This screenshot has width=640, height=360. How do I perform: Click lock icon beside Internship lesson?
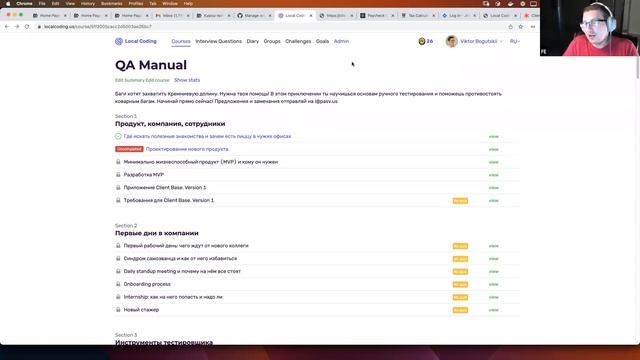118,297
